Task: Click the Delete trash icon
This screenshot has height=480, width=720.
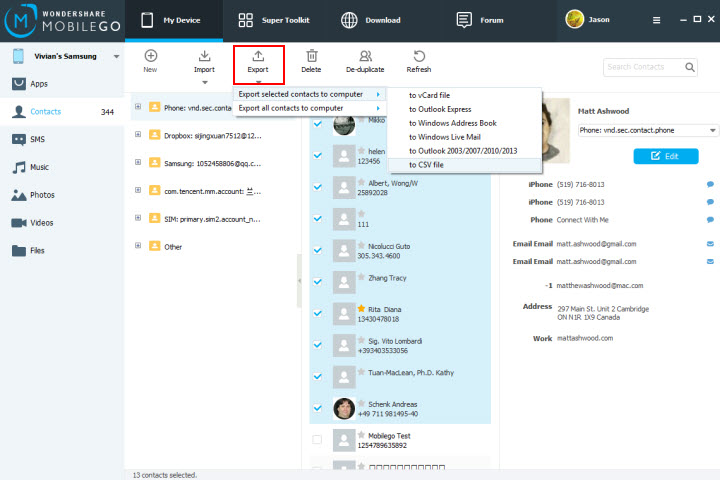Action: [x=311, y=58]
